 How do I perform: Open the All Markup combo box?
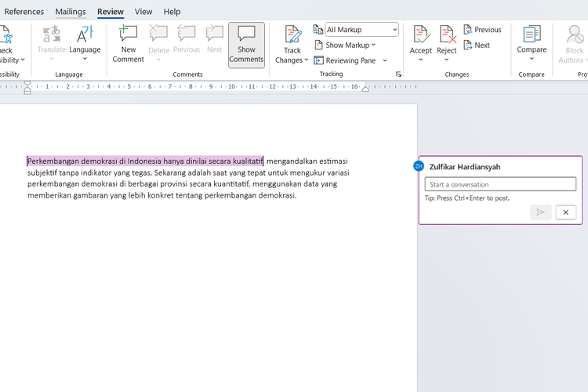click(361, 29)
